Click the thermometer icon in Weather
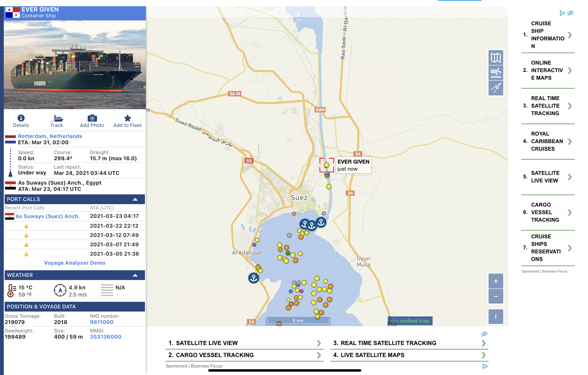588x375 pixels. [x=12, y=290]
